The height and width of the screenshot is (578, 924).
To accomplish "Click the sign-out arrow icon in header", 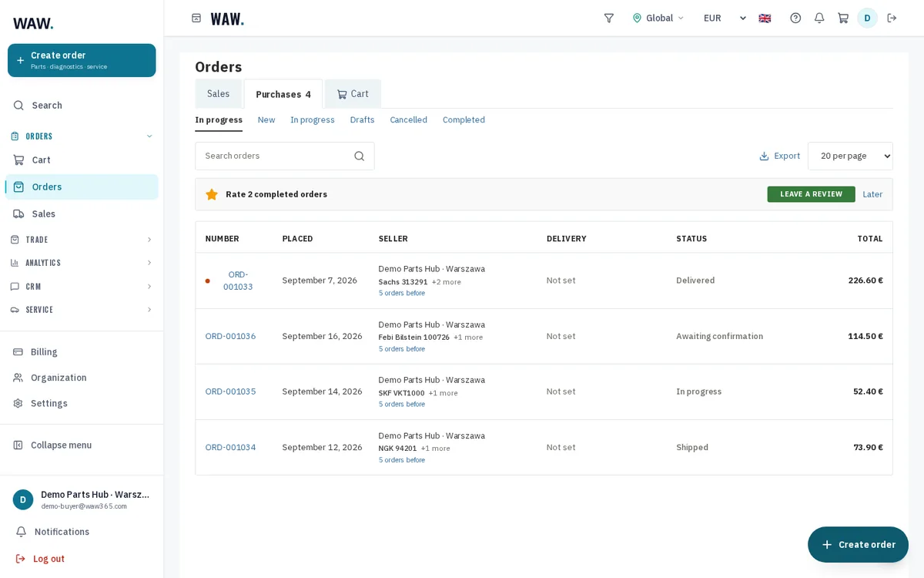I will coord(892,18).
